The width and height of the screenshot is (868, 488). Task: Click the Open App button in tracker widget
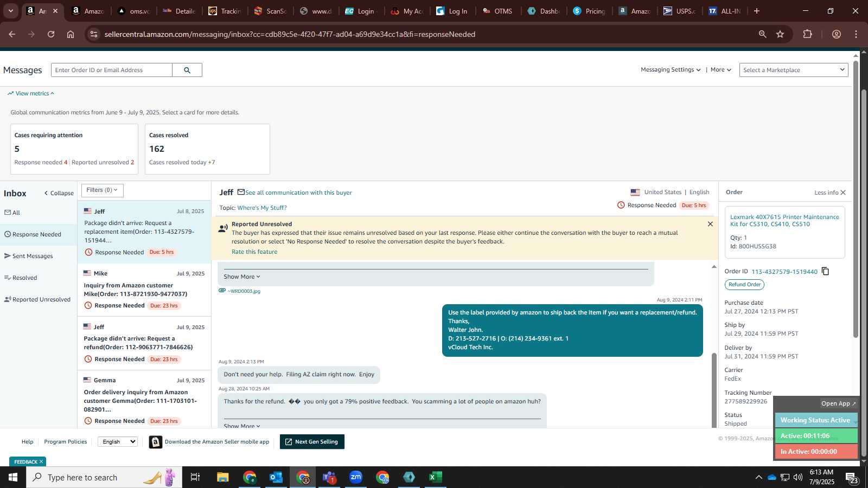pyautogui.click(x=838, y=403)
